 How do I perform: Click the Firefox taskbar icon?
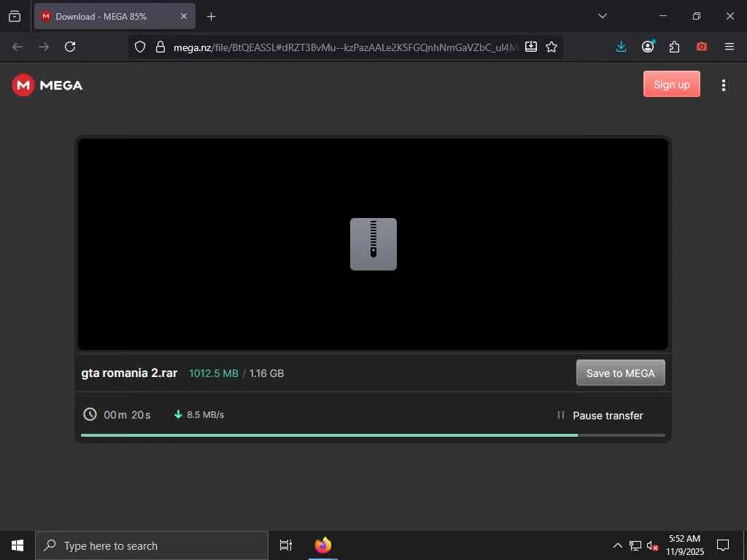(323, 545)
